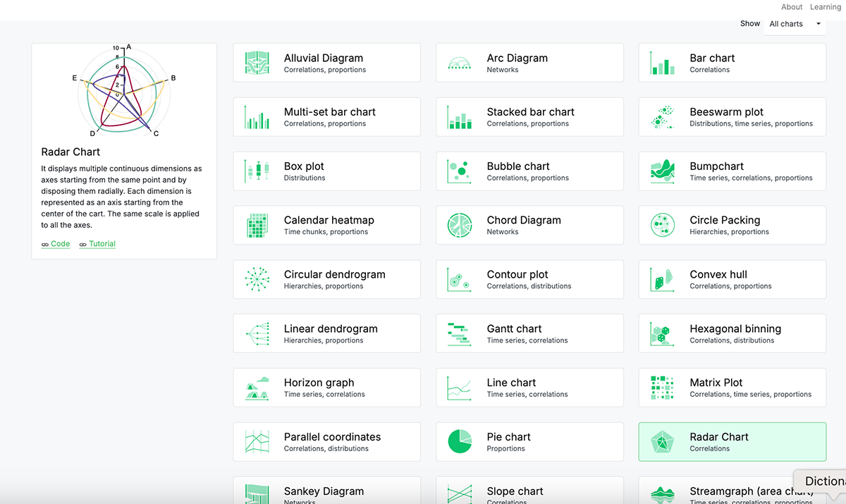846x504 pixels.
Task: Select the Box plot icon
Action: tap(257, 171)
